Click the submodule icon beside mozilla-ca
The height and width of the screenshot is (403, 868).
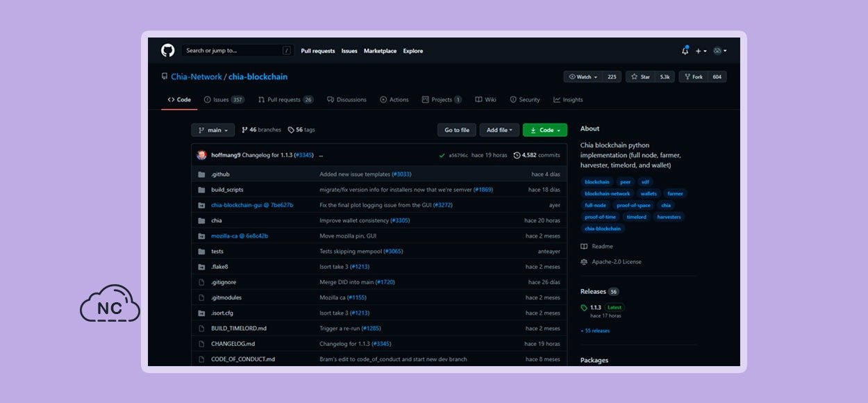[x=201, y=236]
